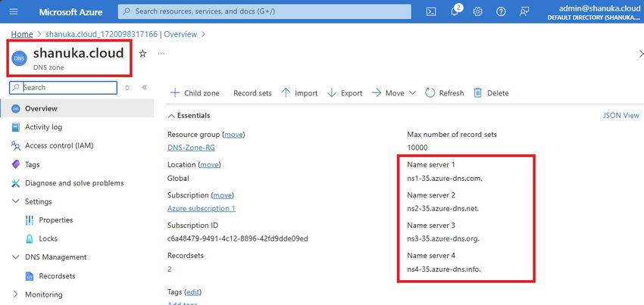The image size is (644, 305).
Task: Click the Diagnose and solve wrench icon
Action: tap(16, 183)
